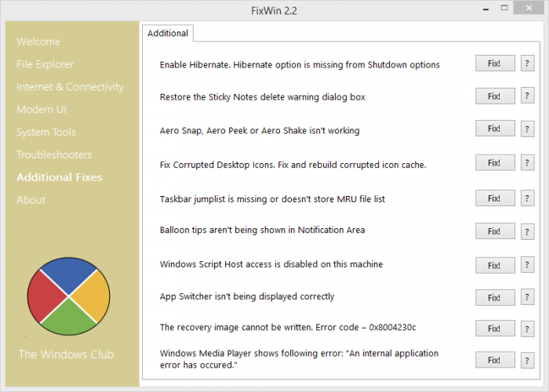
Task: Apply the App Switcher fix
Action: (x=495, y=297)
